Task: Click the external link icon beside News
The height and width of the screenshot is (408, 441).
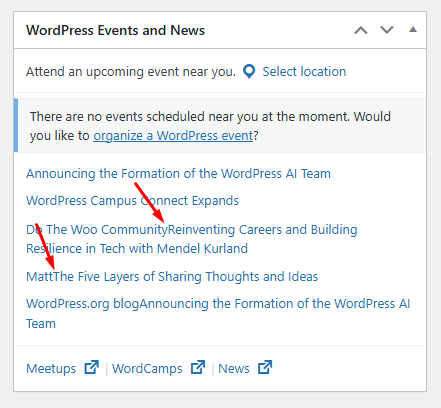Action: coord(265,367)
